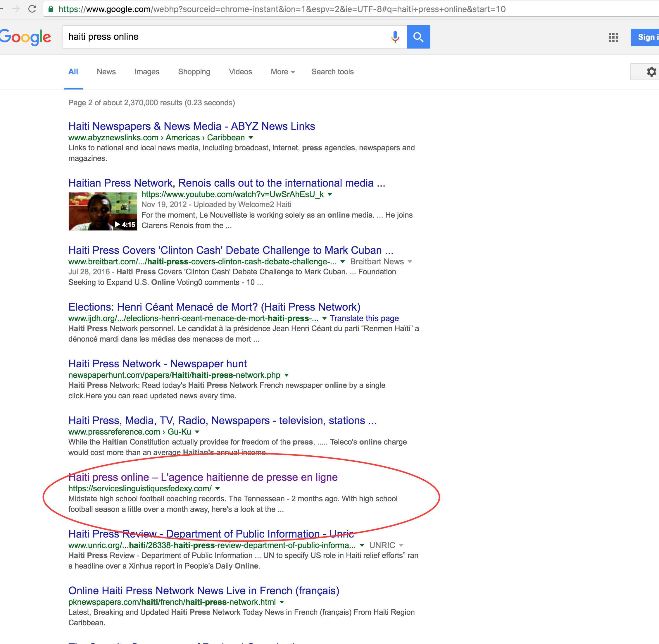Expand dropdown arrow beside unric.org URL

pos(362,545)
